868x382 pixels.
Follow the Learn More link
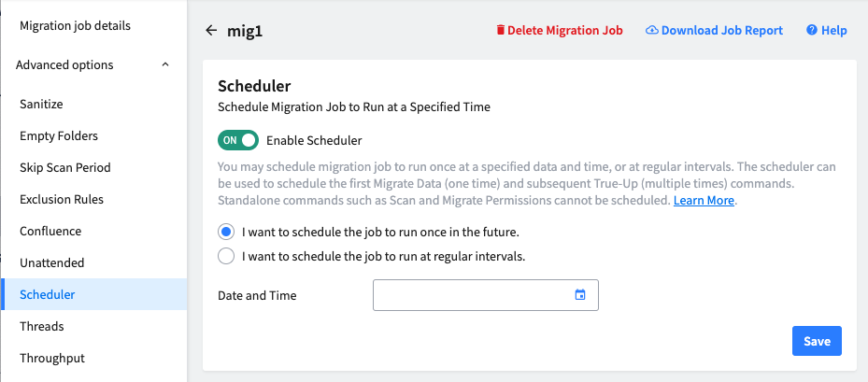(x=704, y=201)
